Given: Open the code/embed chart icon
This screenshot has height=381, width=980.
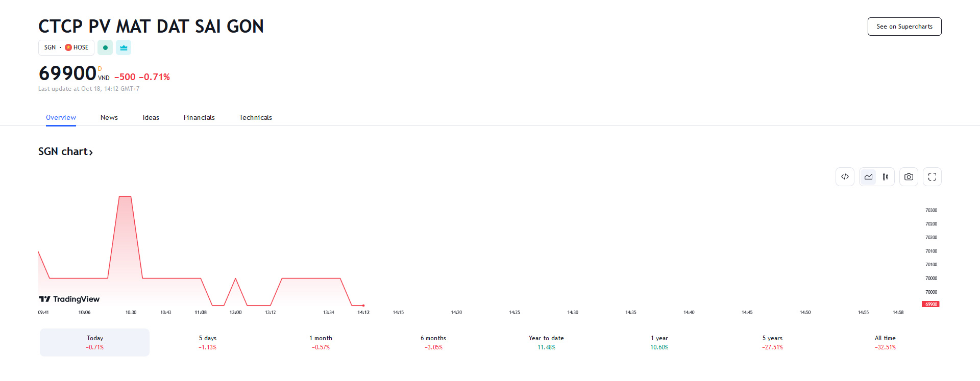Looking at the screenshot, I should pyautogui.click(x=845, y=176).
